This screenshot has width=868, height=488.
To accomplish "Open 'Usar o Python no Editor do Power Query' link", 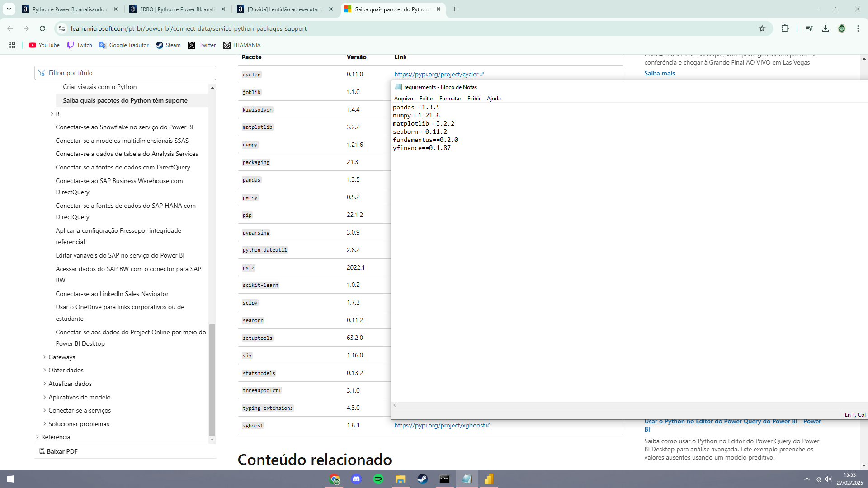I will coord(732,425).
